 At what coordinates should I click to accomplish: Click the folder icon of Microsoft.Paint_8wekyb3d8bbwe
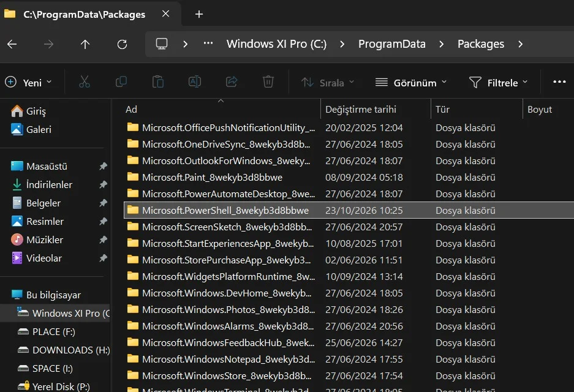point(132,177)
